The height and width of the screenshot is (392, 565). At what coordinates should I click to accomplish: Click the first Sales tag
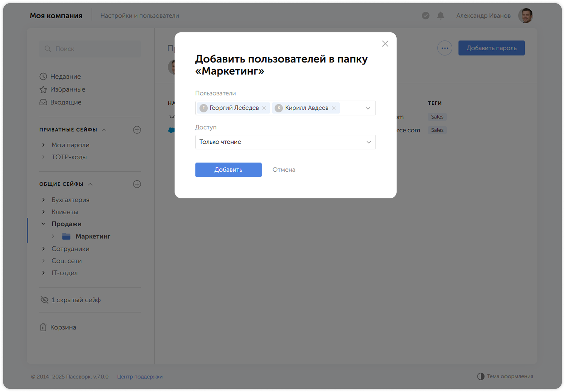(x=437, y=117)
